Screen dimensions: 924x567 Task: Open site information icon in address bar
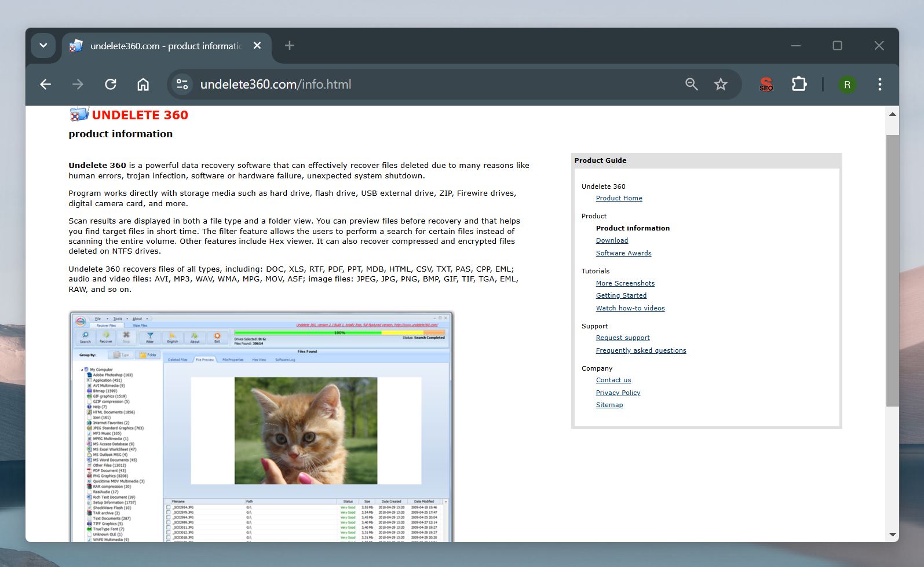[x=182, y=85]
